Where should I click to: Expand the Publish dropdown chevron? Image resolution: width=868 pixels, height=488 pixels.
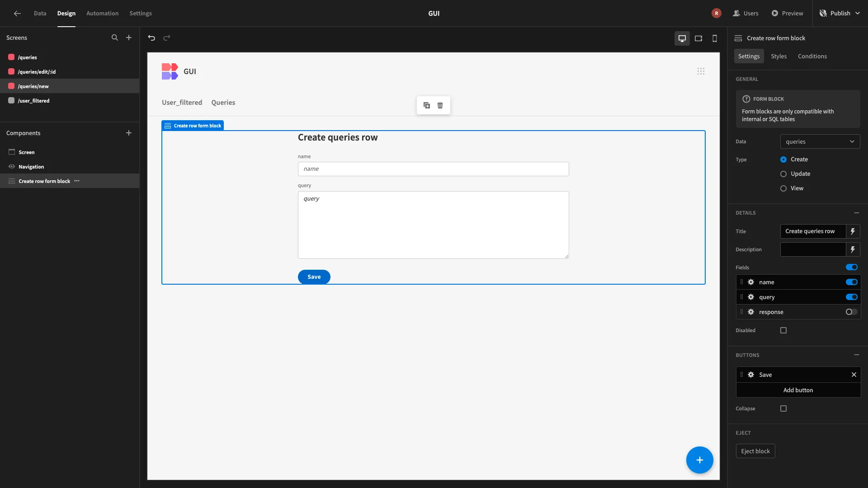[858, 14]
